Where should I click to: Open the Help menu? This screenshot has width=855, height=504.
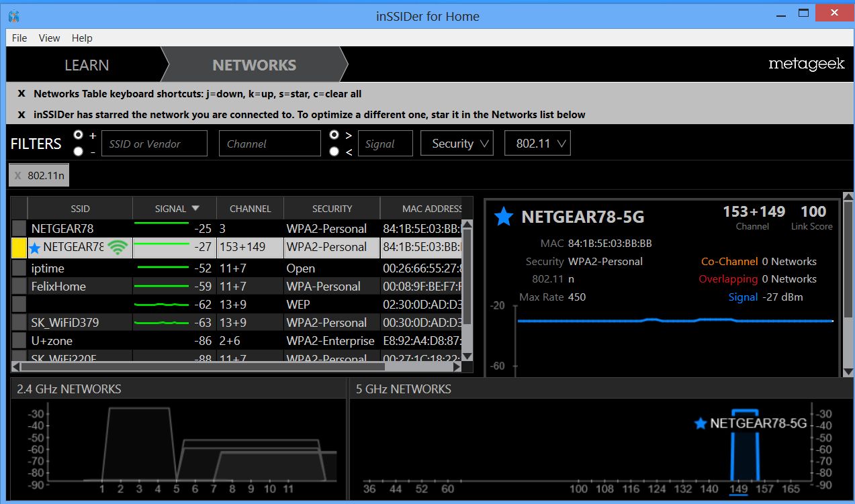pos(82,38)
